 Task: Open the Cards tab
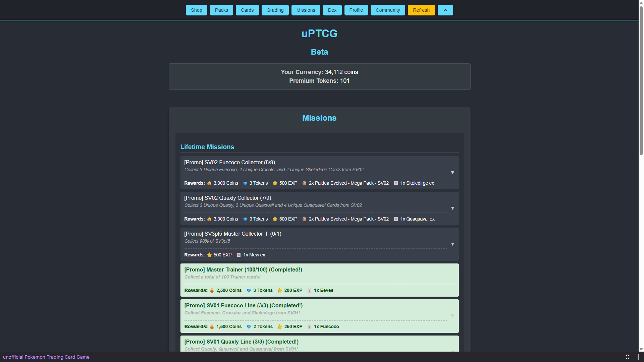tap(247, 10)
